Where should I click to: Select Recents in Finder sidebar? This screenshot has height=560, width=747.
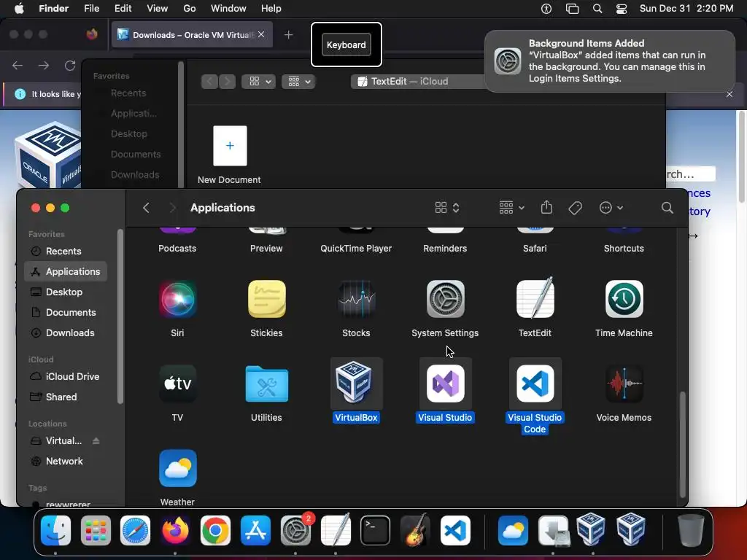click(x=66, y=251)
